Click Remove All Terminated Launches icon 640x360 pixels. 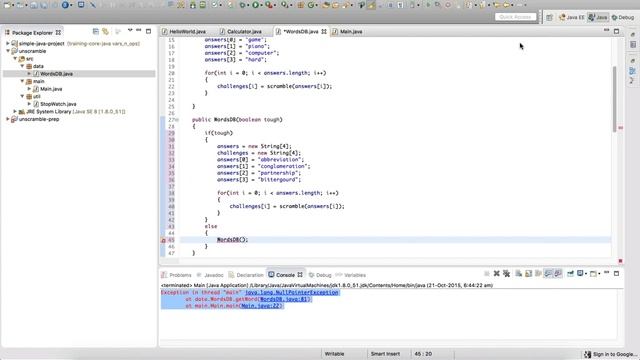[x=507, y=273]
